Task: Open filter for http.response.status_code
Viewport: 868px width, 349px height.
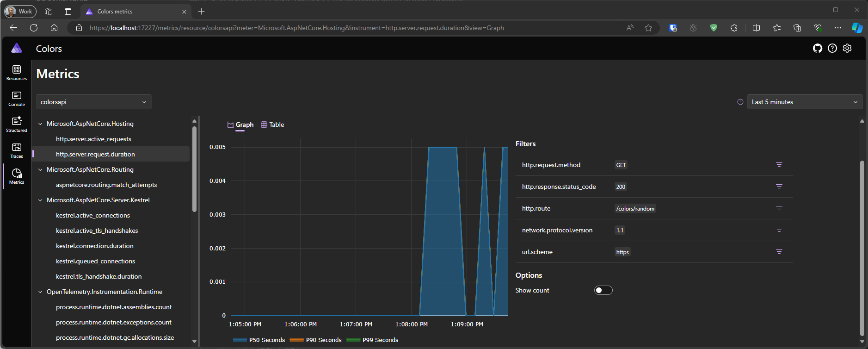Action: click(x=779, y=187)
